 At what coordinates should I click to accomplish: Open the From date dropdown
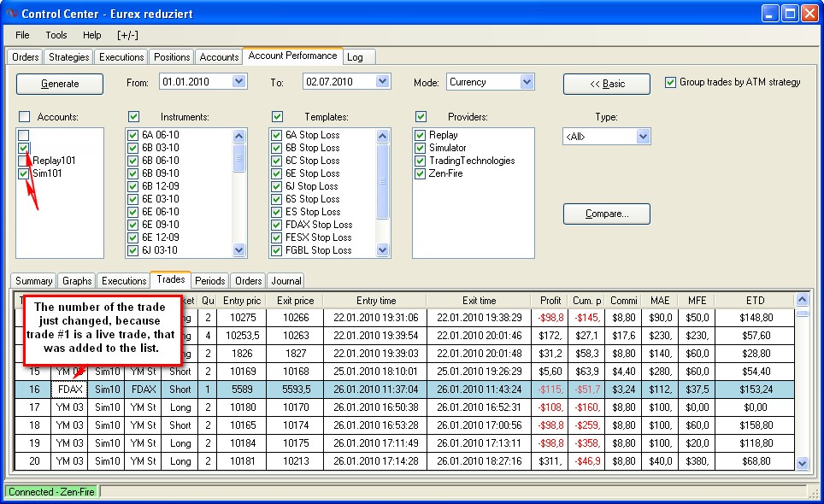click(x=238, y=82)
